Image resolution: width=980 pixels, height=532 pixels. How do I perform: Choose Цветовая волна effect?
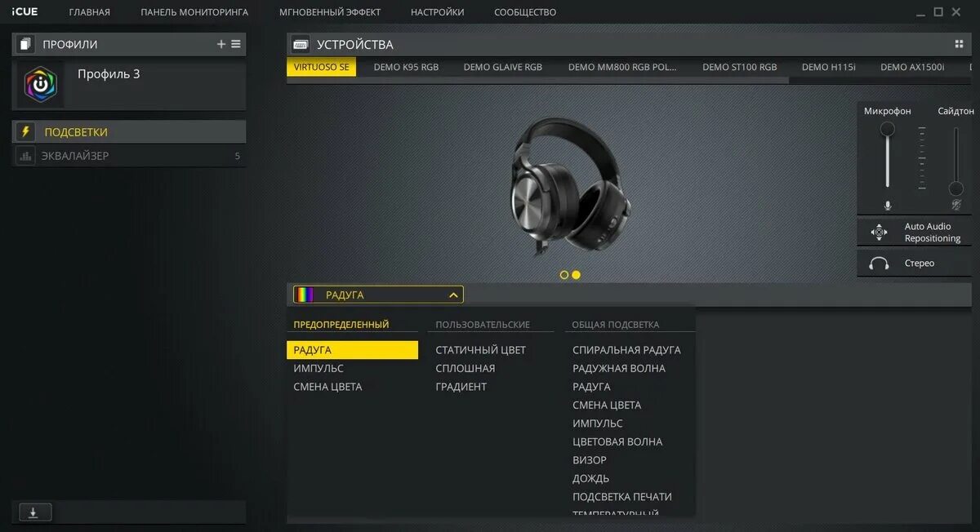pyautogui.click(x=617, y=441)
